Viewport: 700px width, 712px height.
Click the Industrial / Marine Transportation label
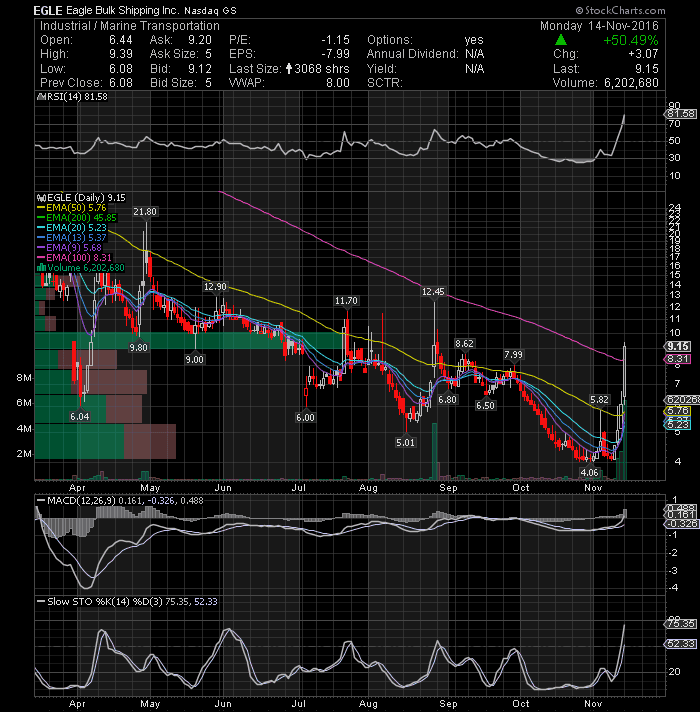pyautogui.click(x=130, y=26)
